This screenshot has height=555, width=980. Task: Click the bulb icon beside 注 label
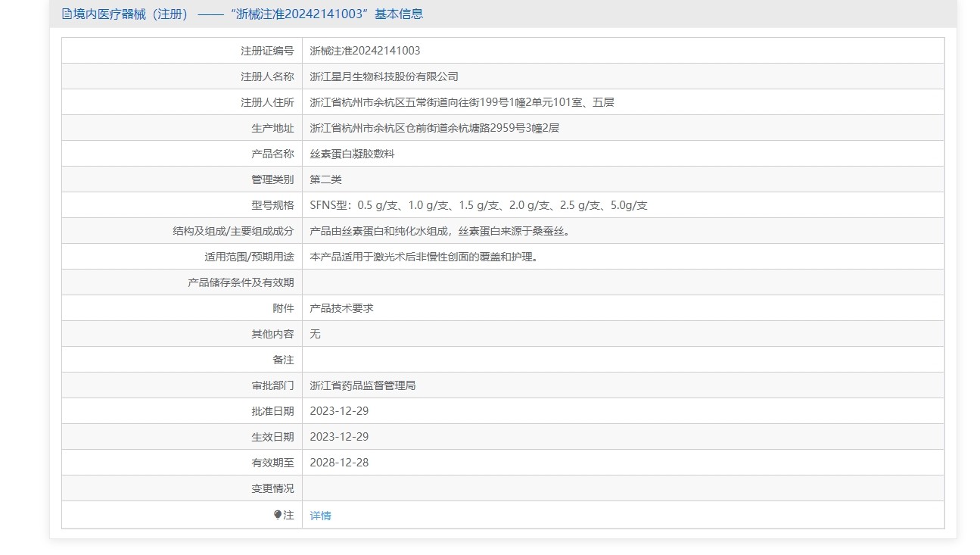click(278, 515)
